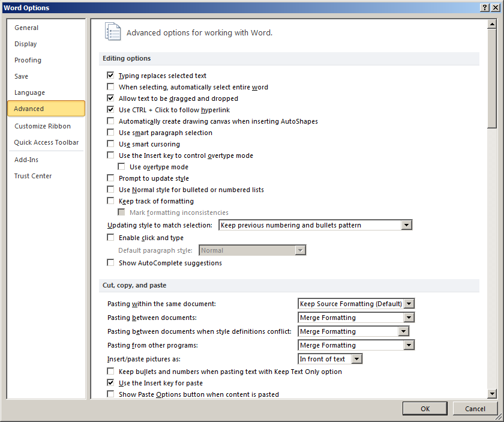Click the scrollbar down arrow
Screen dimensions: 504x422
tap(492, 394)
